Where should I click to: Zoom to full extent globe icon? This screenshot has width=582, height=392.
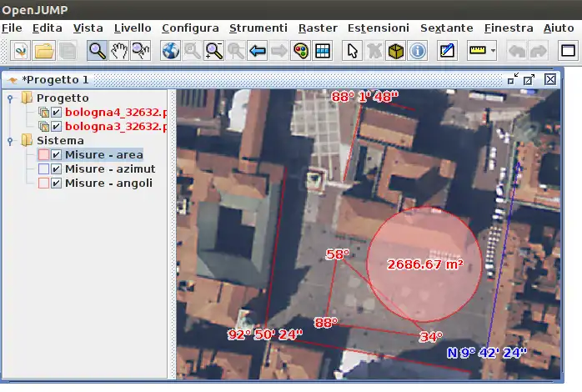pyautogui.click(x=170, y=51)
